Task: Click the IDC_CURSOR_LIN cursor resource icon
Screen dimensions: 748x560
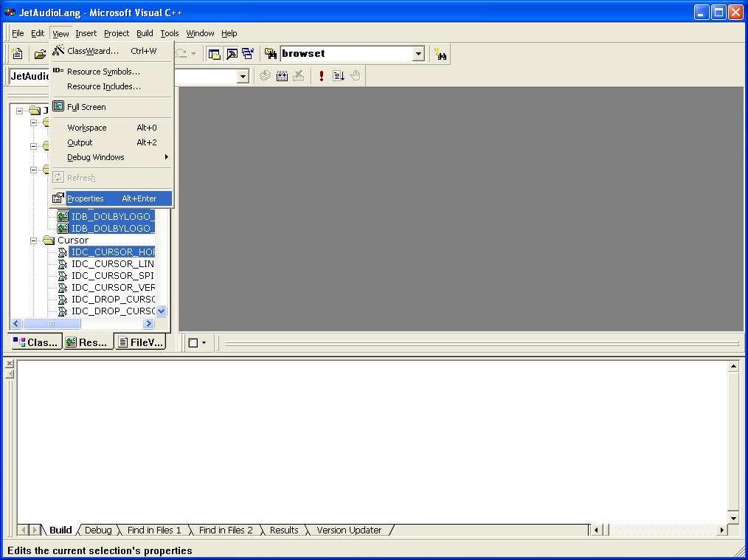Action: (x=63, y=264)
